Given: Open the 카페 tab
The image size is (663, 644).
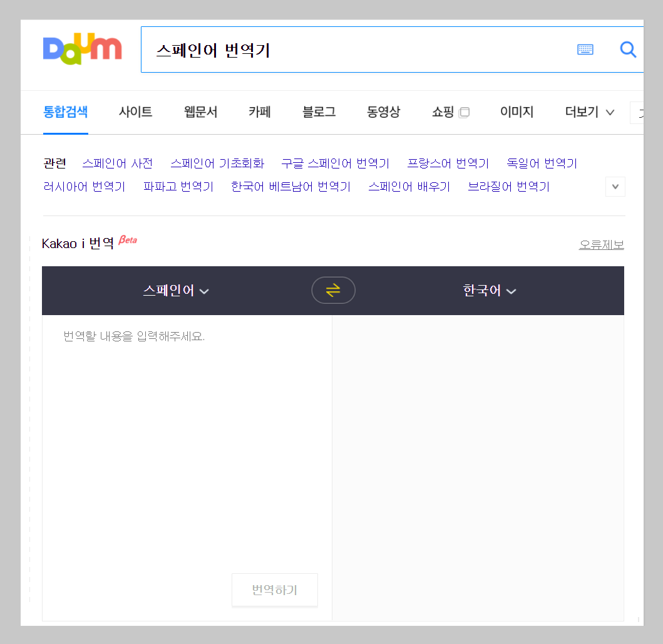Looking at the screenshot, I should 260,112.
